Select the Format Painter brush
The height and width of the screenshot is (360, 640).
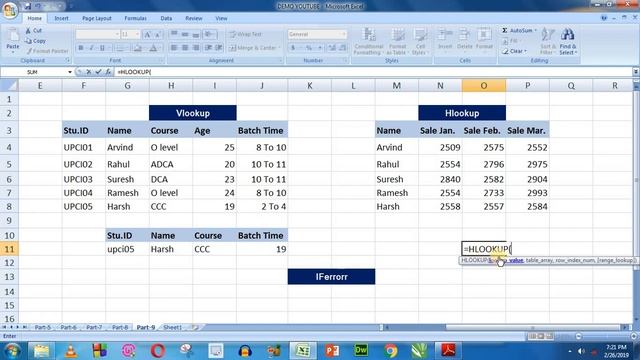(29, 51)
